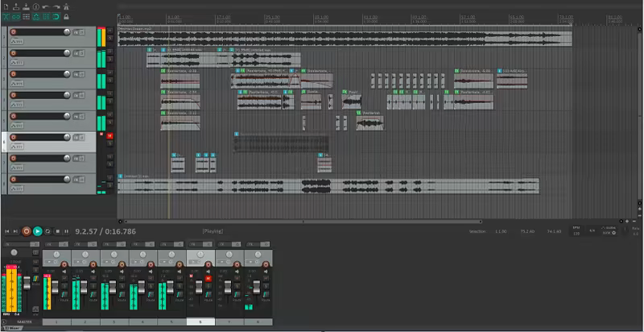The image size is (644, 332).
Task: Open Project Settings info toolbar icon
Action: click(x=35, y=7)
